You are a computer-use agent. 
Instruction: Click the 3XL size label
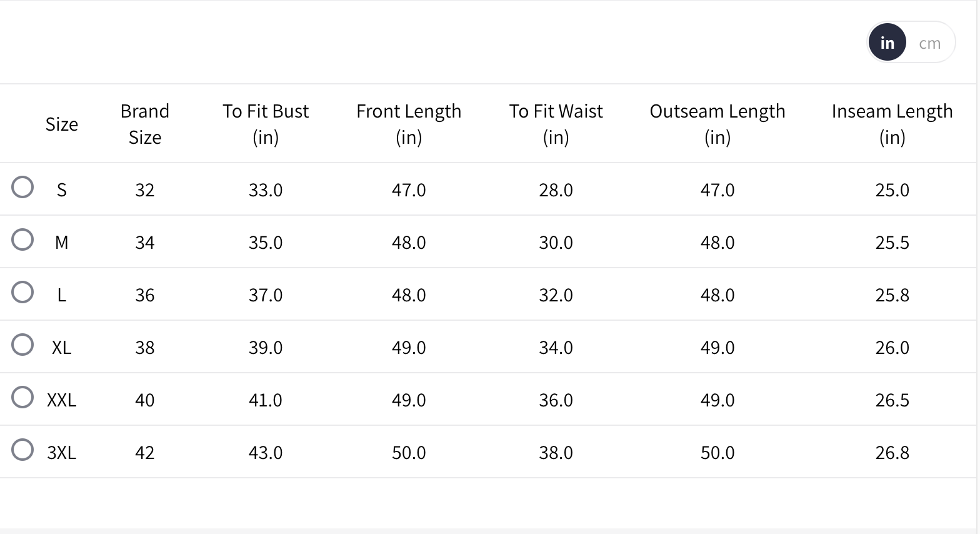click(x=62, y=453)
